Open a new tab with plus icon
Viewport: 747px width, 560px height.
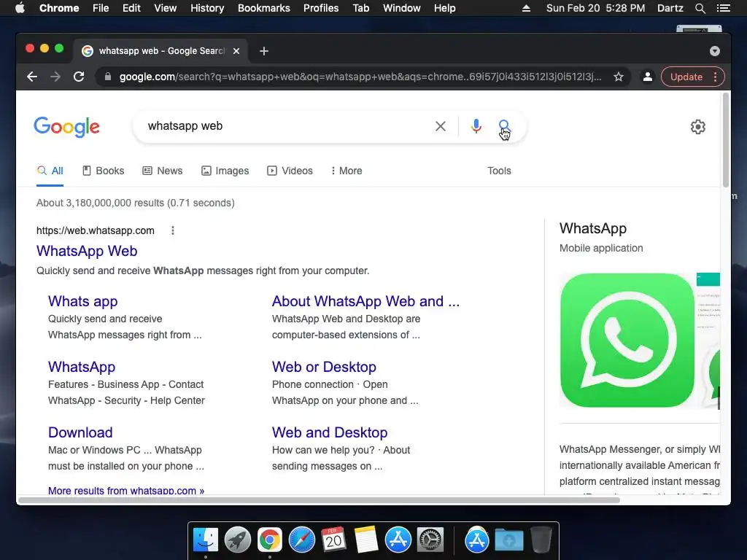264,51
